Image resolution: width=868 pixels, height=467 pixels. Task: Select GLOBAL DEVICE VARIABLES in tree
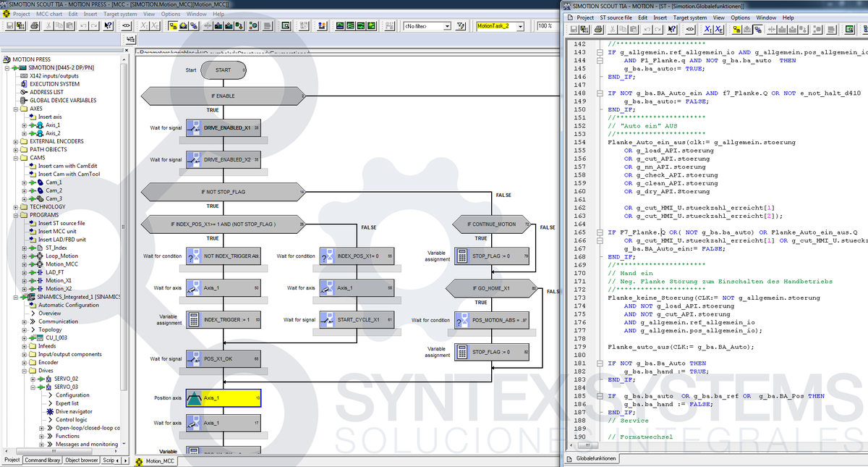tap(63, 101)
